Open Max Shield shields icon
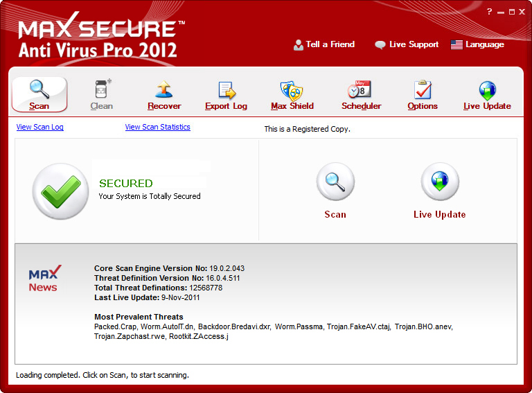 click(292, 91)
